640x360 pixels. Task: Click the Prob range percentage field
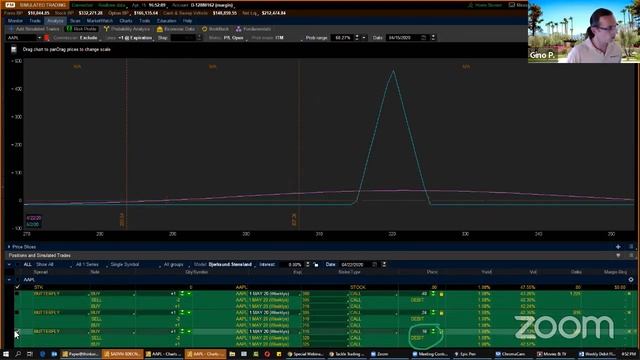(x=342, y=38)
